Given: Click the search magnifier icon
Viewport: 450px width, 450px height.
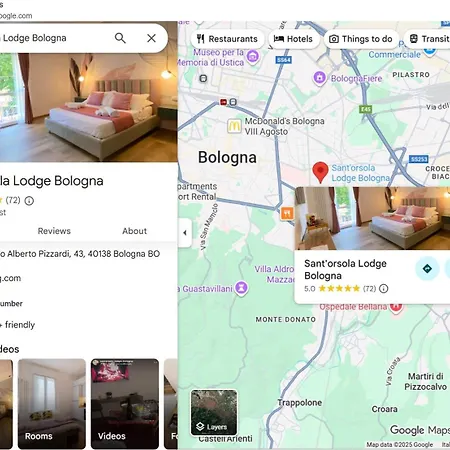Looking at the screenshot, I should point(120,38).
